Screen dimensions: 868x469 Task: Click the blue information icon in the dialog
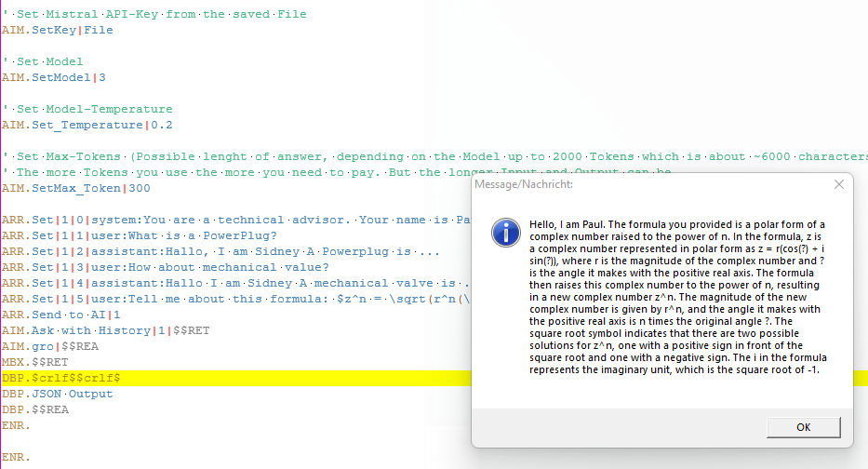point(504,232)
